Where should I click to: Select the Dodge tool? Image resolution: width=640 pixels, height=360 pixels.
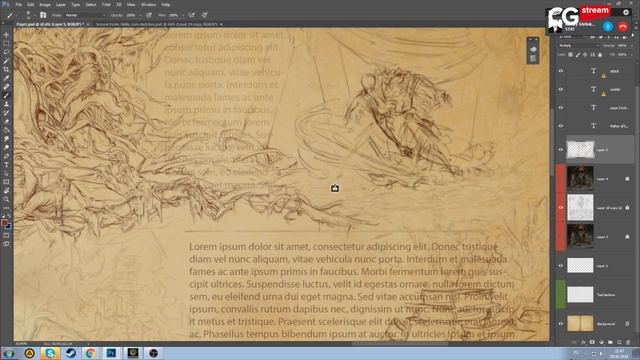6,147
